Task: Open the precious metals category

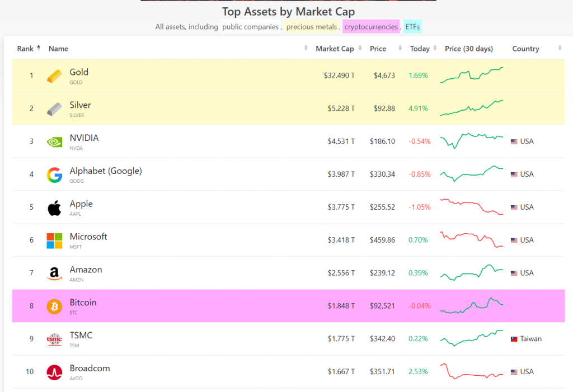Action: click(312, 27)
